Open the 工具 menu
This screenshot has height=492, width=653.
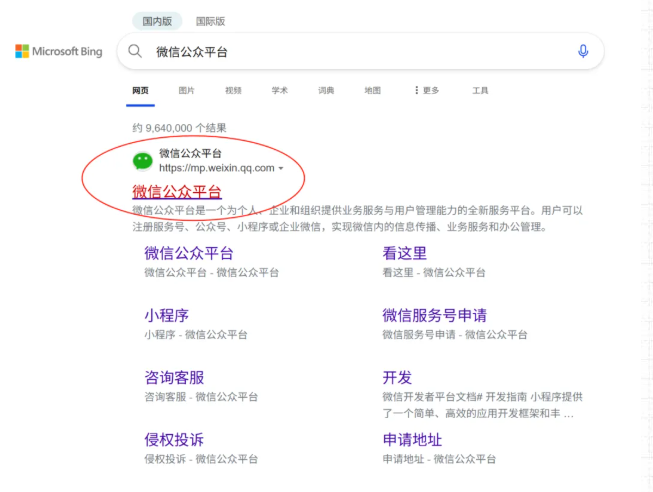(480, 90)
